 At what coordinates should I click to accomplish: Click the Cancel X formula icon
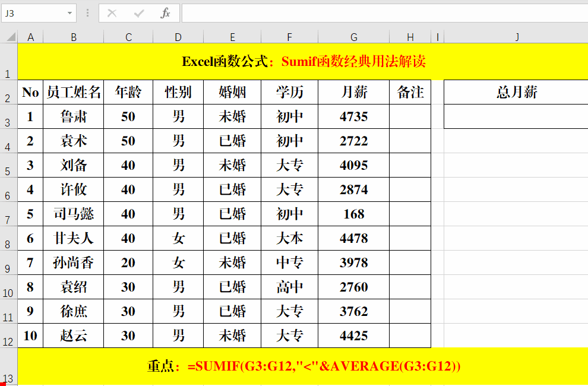point(112,13)
